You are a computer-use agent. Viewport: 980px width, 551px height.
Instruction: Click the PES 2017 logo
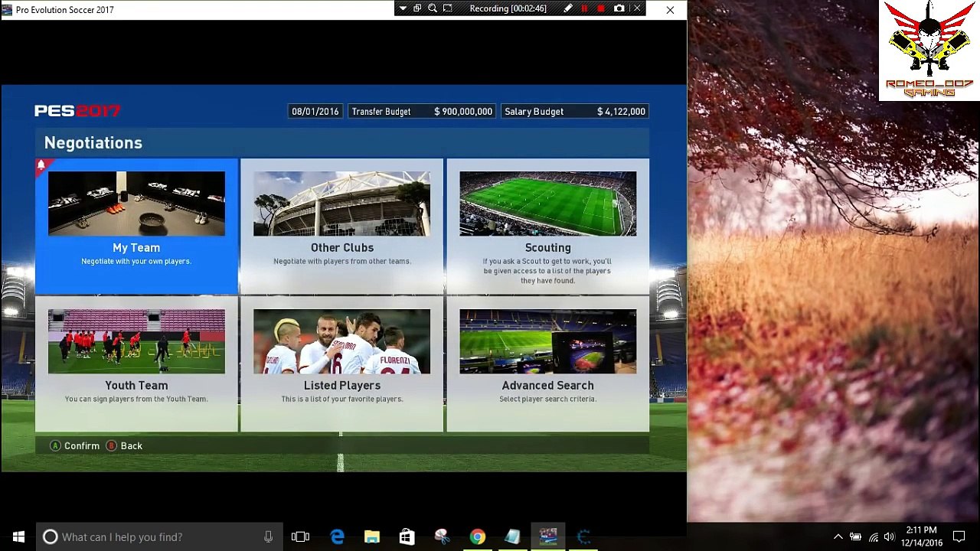pos(77,111)
